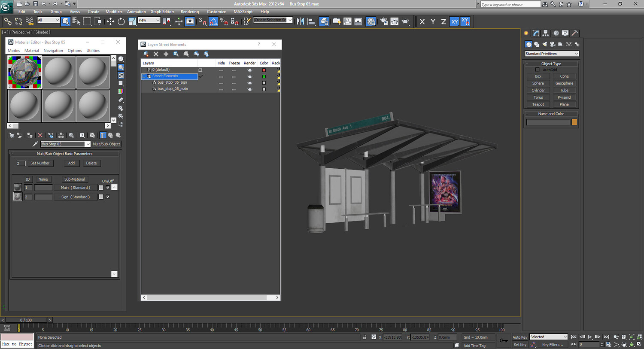Click the Key Filters... button
Viewport: 644px width, 349px height.
coord(552,345)
